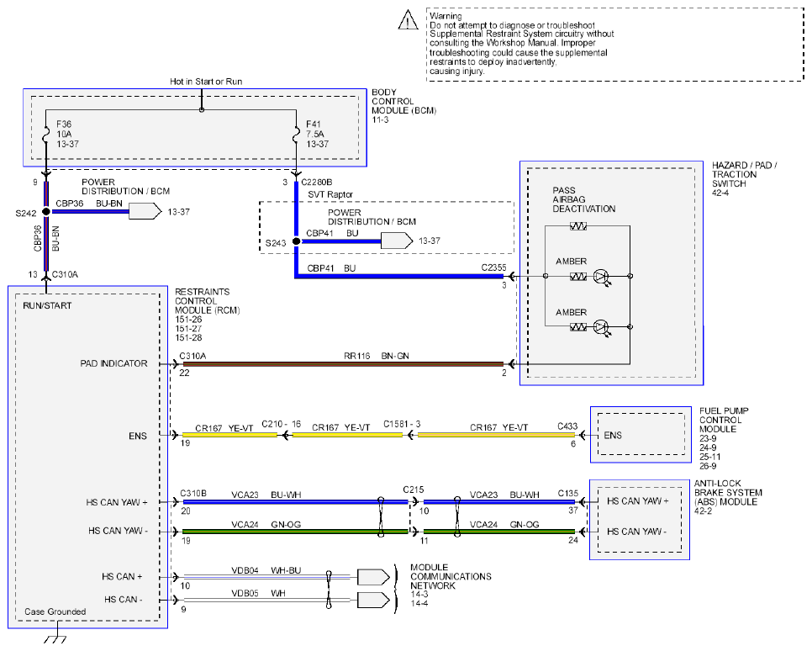The height and width of the screenshot is (651, 812).
Task: Click the top resistor in Pass Airbag Deactivation
Action: click(578, 226)
